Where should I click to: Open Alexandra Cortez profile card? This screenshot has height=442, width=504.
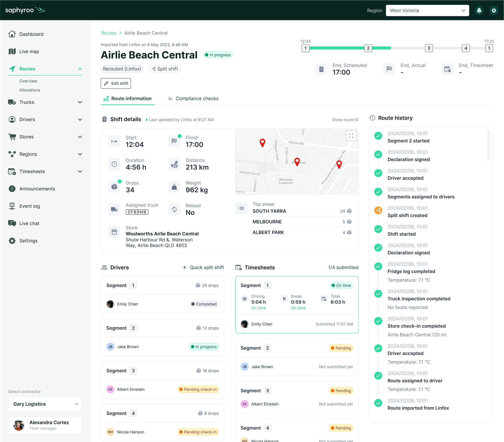pyautogui.click(x=45, y=425)
